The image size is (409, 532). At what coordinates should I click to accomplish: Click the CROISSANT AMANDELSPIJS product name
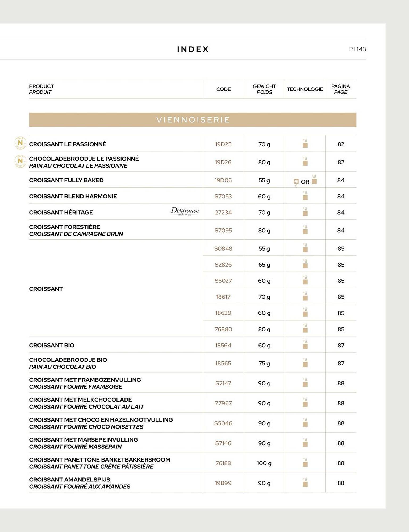(69, 480)
